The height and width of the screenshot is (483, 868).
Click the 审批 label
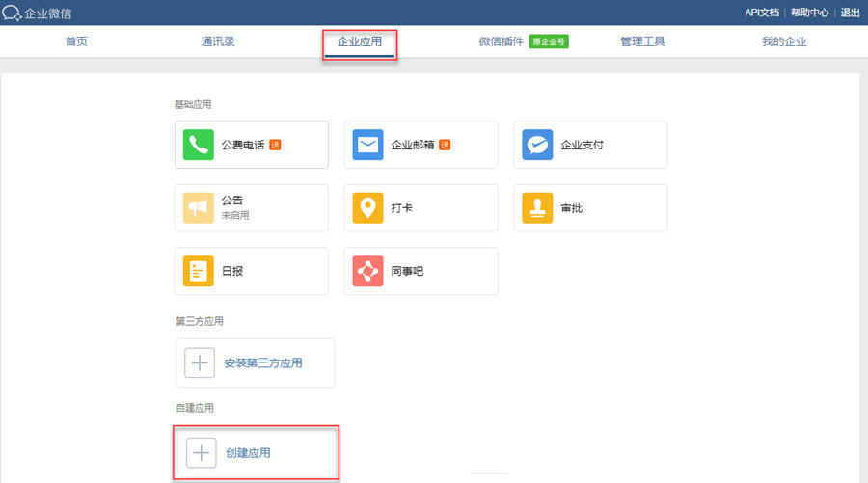(571, 208)
